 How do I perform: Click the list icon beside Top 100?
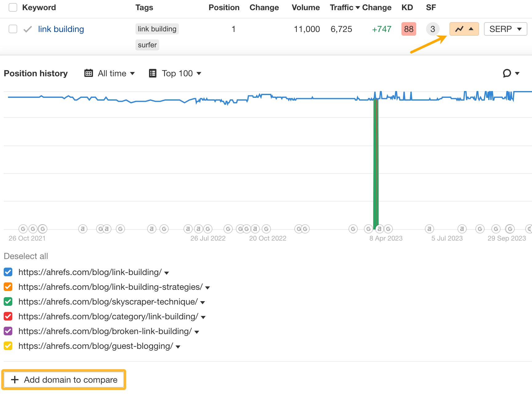(153, 73)
